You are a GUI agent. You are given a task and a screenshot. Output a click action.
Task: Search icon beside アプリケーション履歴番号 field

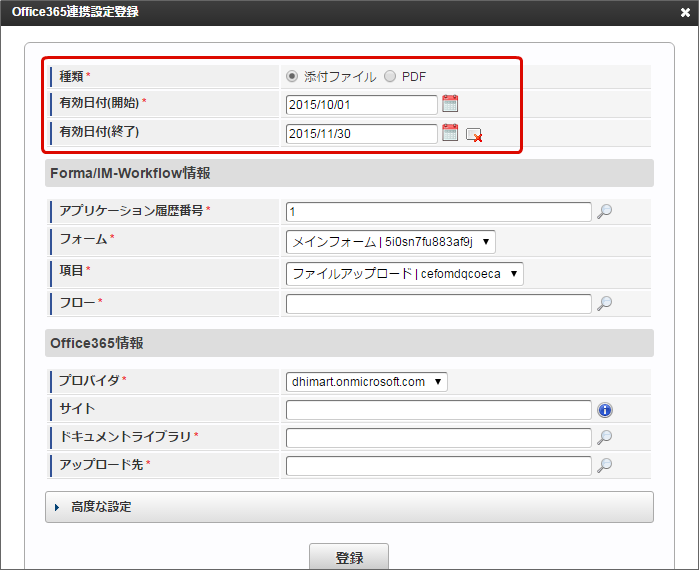[x=604, y=211]
